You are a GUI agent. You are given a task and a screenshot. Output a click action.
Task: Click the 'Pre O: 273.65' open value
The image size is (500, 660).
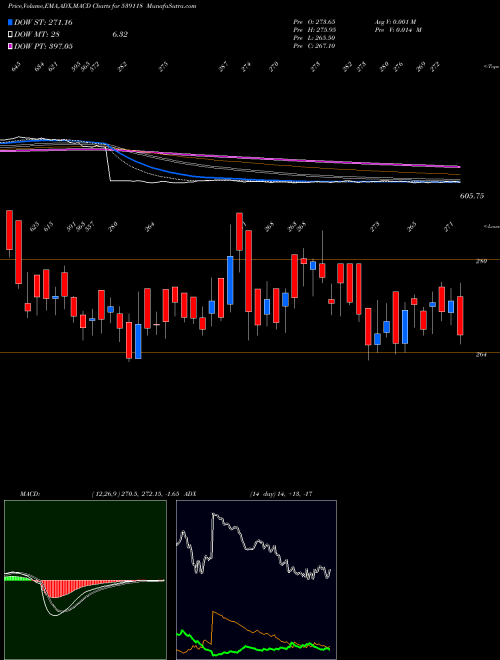tap(314, 21)
